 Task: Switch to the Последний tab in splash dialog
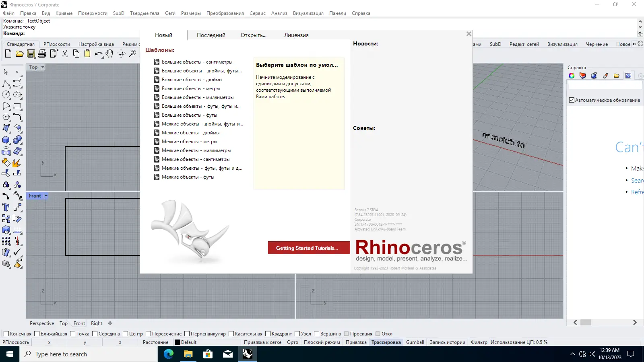211,35
